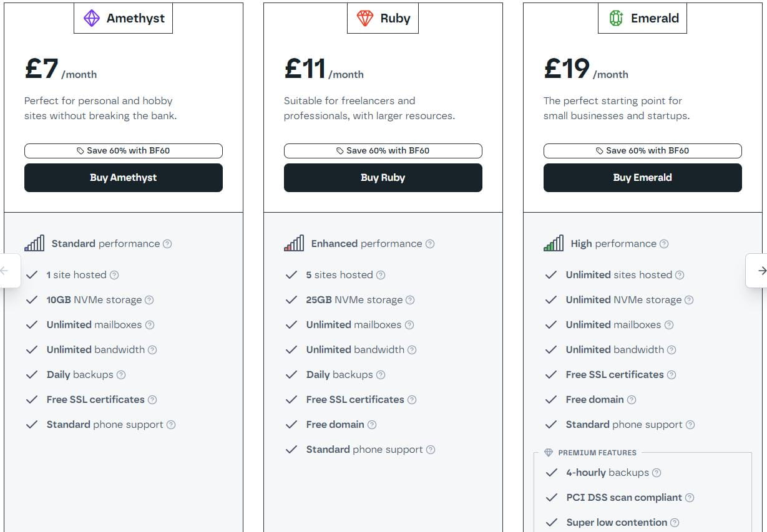Click help icon beside Super low contention
The width and height of the screenshot is (767, 532).
pos(675,523)
